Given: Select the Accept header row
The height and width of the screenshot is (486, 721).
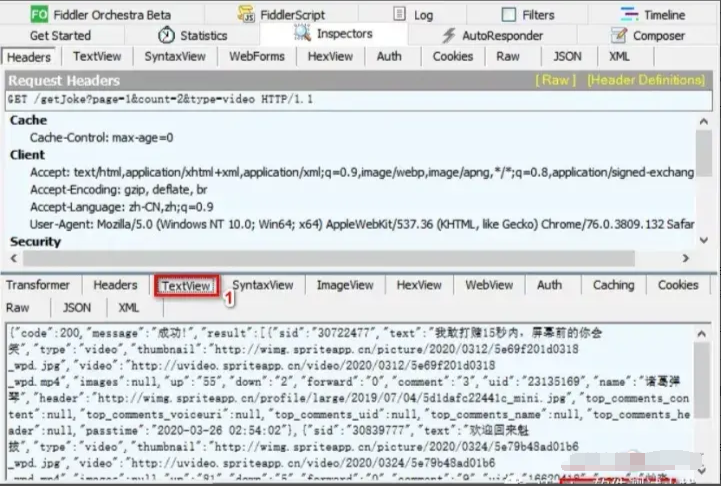Looking at the screenshot, I should (362, 172).
